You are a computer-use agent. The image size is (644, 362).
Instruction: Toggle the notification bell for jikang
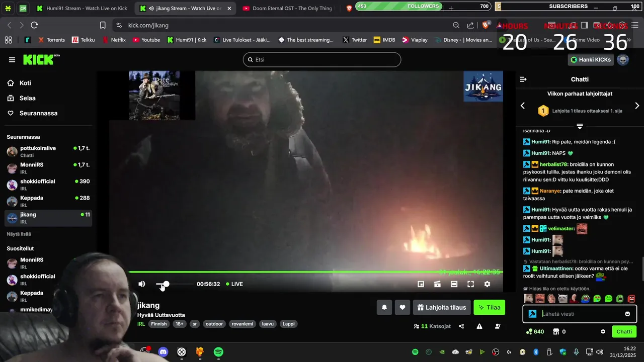(384, 307)
